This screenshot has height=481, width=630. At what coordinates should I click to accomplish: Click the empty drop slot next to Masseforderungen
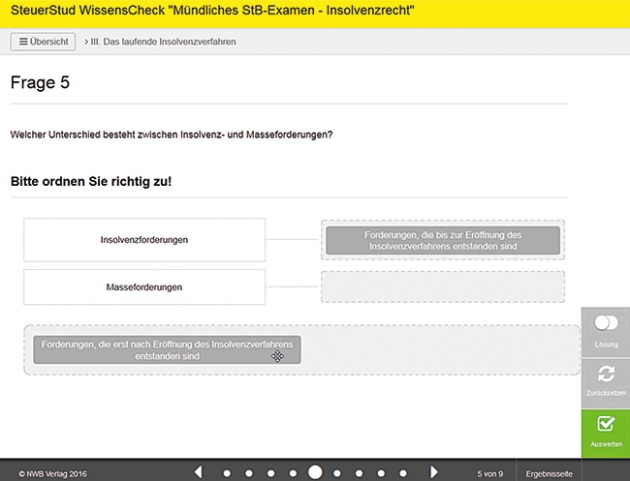pyautogui.click(x=442, y=287)
